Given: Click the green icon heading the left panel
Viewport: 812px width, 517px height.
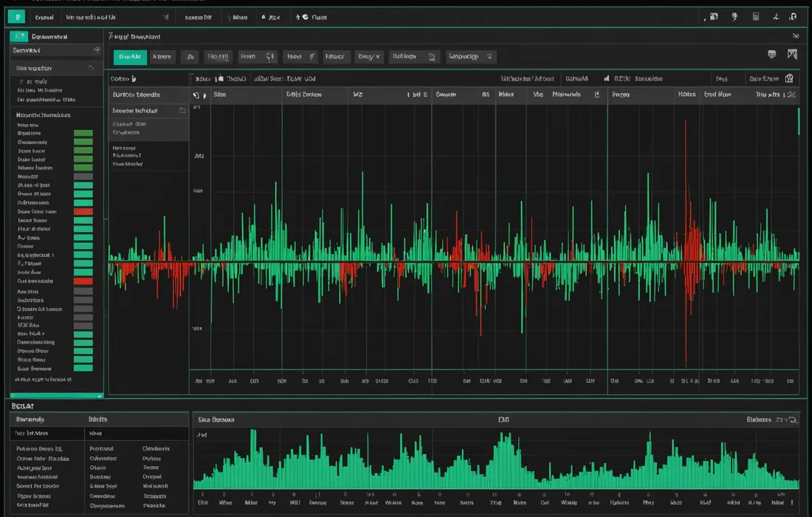Looking at the screenshot, I should 19,36.
